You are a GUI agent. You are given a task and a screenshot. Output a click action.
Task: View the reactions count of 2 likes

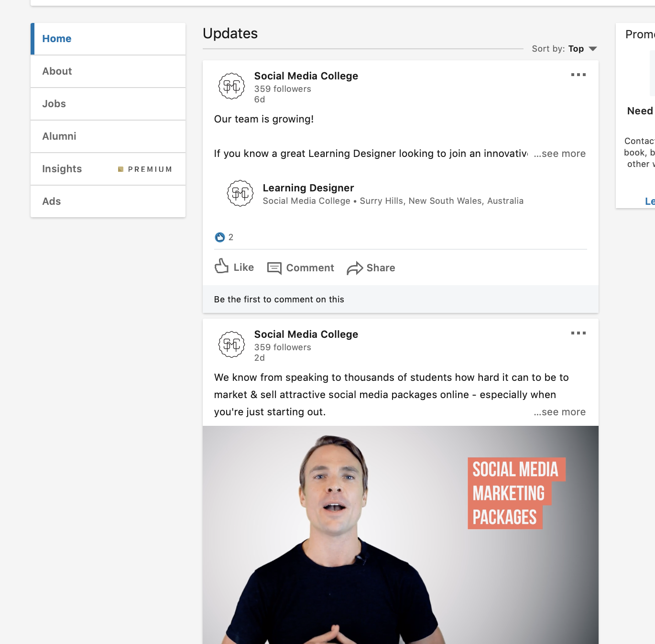224,237
